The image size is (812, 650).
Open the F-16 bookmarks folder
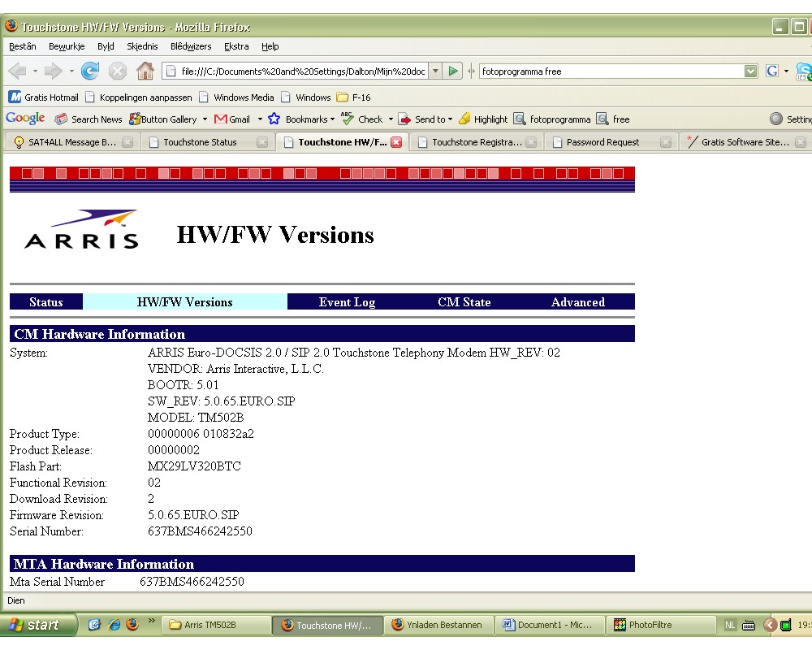click(x=353, y=97)
